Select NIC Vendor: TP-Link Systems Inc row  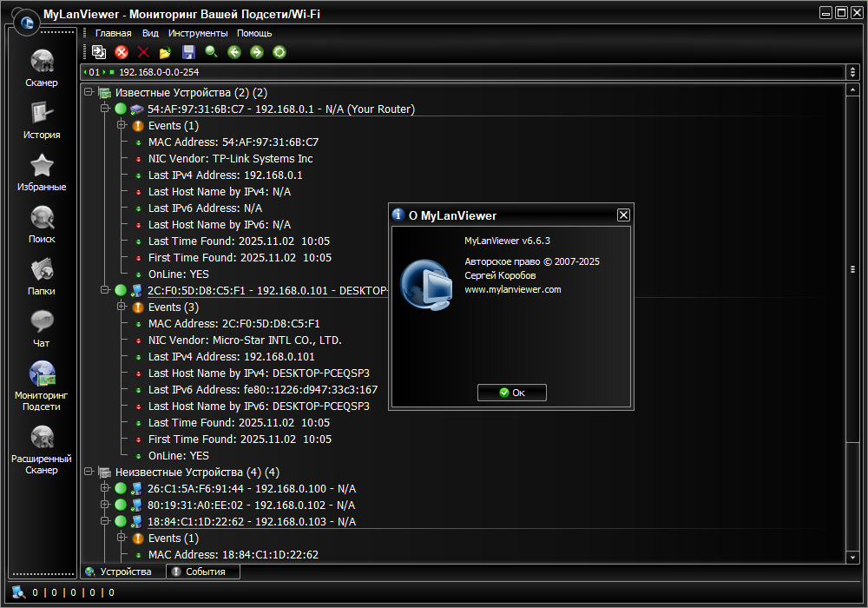click(230, 158)
